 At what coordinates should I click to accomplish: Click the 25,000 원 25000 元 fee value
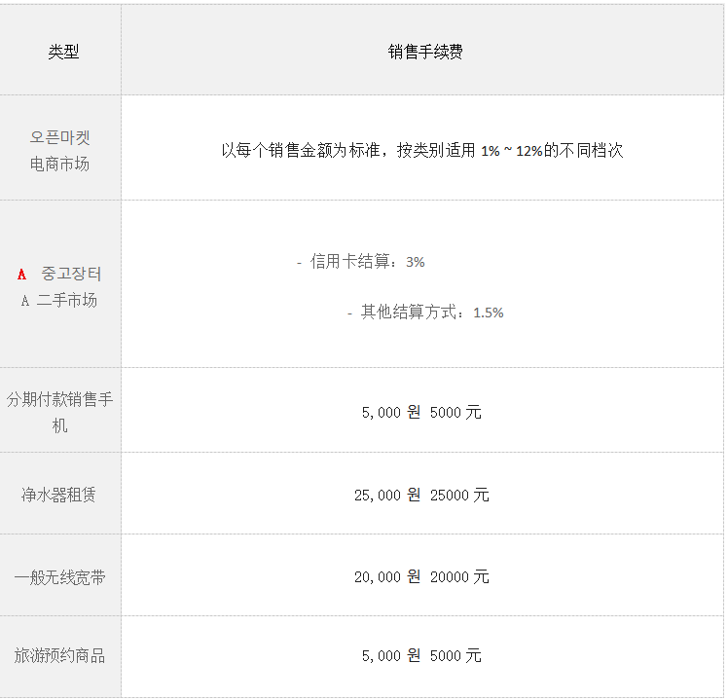click(x=421, y=496)
